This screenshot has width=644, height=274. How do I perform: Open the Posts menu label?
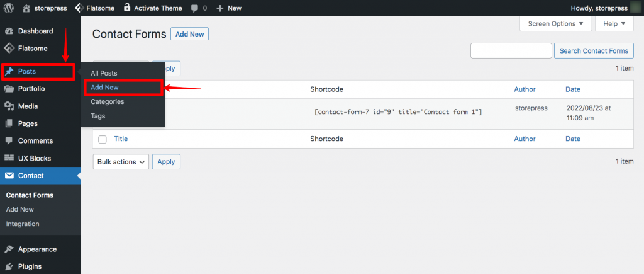pyautogui.click(x=27, y=72)
